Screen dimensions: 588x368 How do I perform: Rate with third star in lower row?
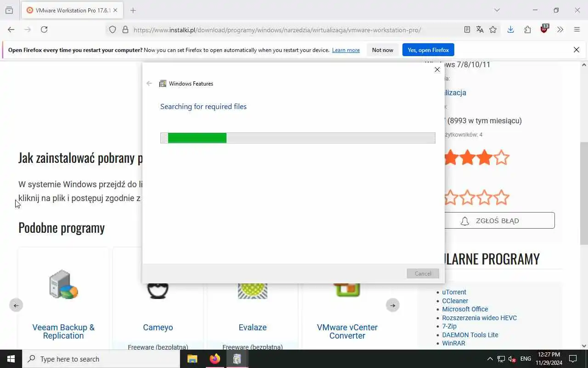(485, 197)
